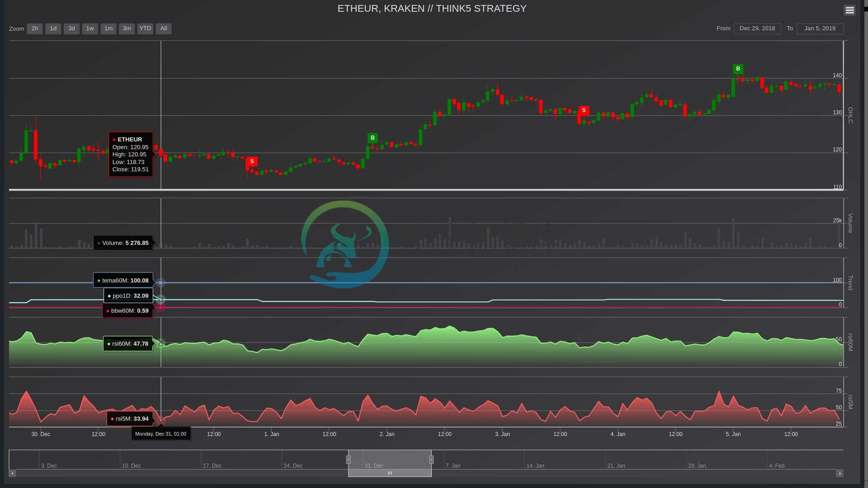Screen dimensions: 868x488
Task: Grab the left navigator range handle
Action: pyautogui.click(x=348, y=460)
